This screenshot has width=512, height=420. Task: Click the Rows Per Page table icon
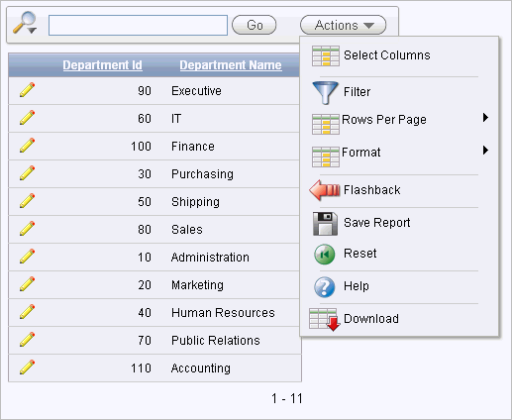326,124
